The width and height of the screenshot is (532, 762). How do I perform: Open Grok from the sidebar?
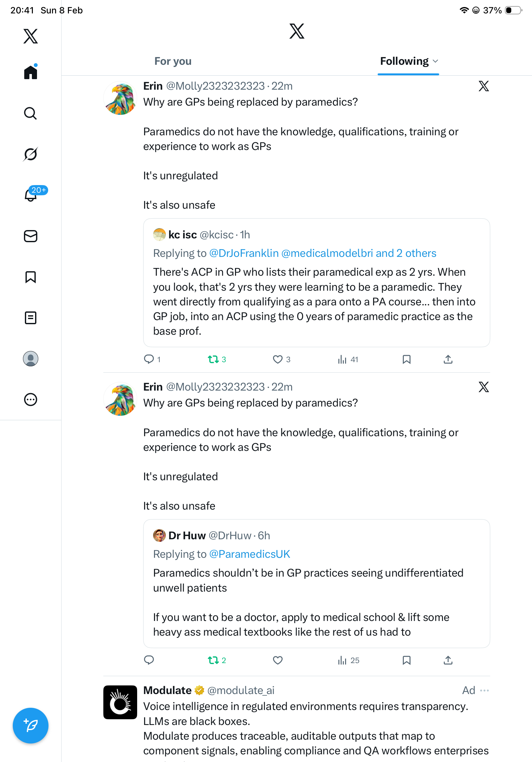[x=30, y=154]
